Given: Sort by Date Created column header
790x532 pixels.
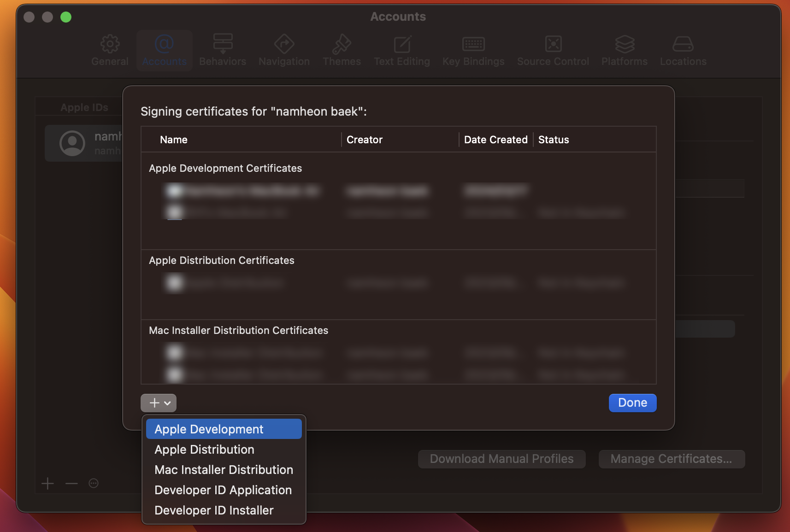Looking at the screenshot, I should [x=496, y=140].
